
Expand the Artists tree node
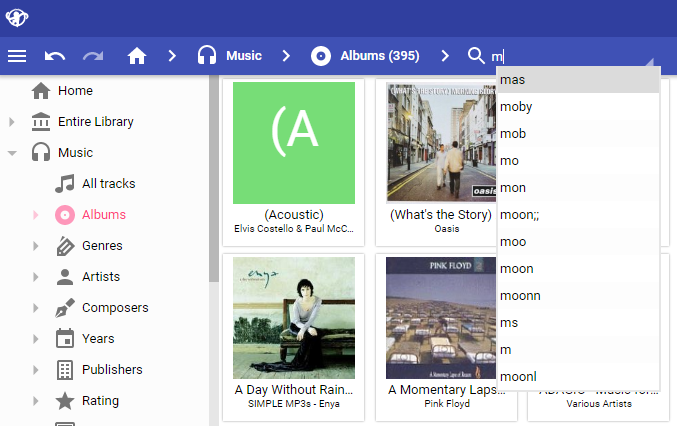pyautogui.click(x=36, y=277)
